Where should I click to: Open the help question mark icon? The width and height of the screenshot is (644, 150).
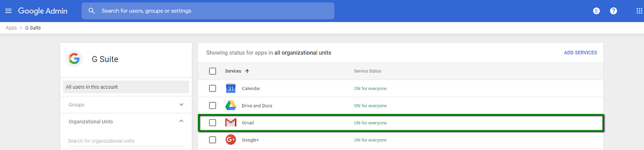pyautogui.click(x=613, y=11)
